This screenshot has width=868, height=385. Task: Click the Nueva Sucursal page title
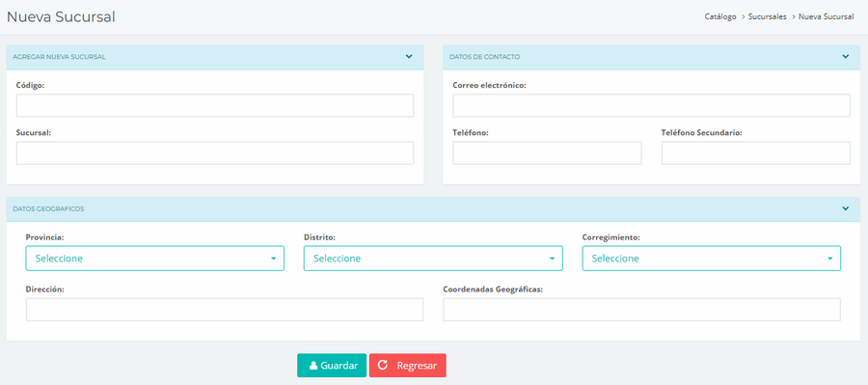point(61,17)
